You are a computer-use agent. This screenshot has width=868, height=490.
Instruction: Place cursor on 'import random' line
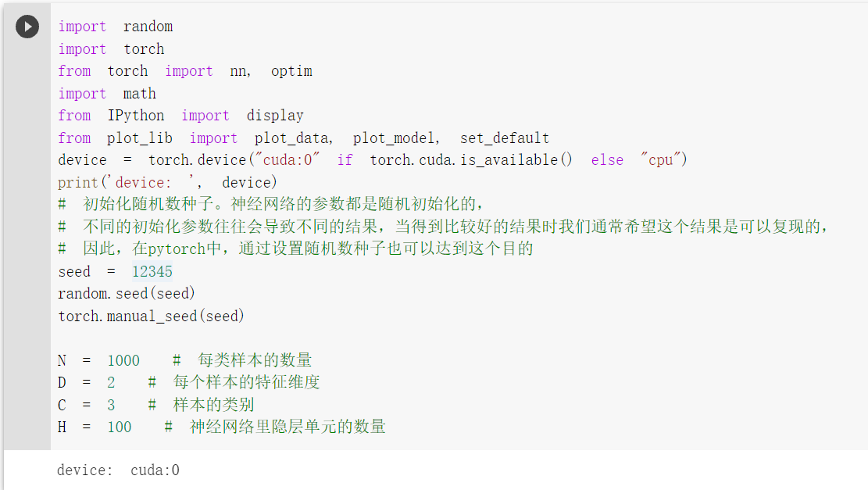115,27
